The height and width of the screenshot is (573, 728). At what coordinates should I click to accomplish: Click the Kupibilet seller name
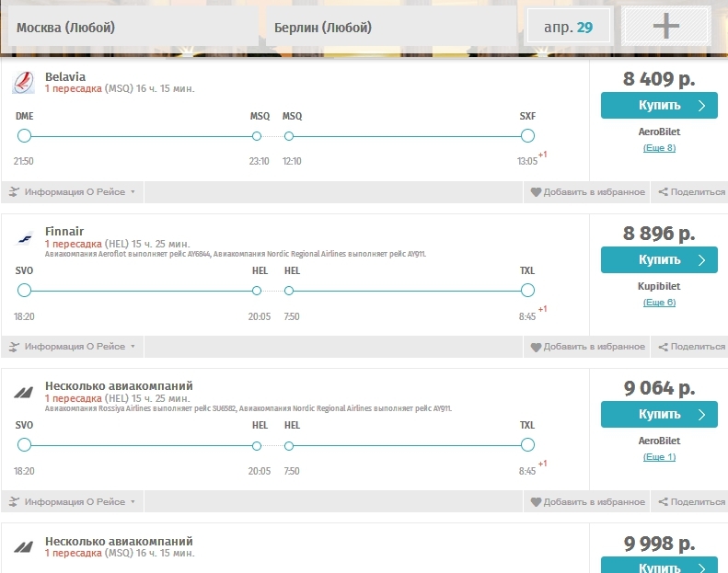[659, 286]
